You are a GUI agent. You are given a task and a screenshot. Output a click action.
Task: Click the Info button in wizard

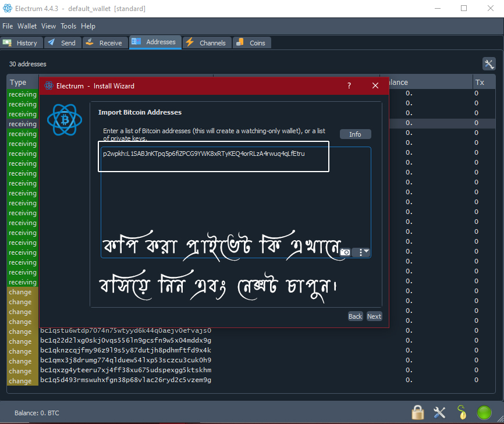355,134
